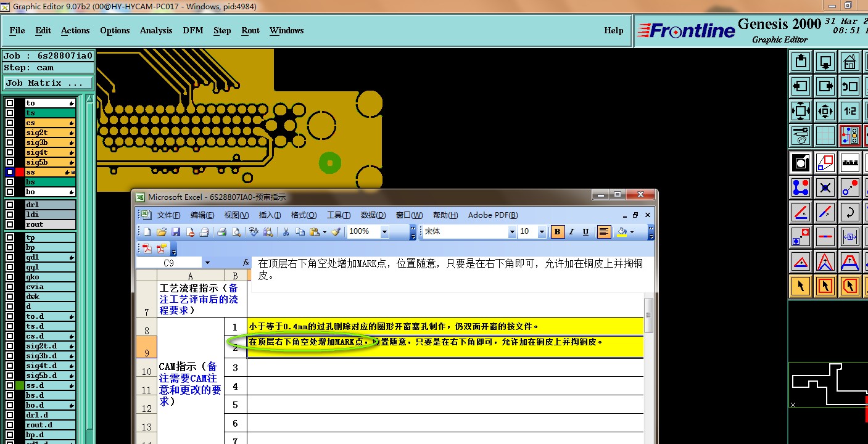Click the green color box for ss.d

tap(20, 385)
